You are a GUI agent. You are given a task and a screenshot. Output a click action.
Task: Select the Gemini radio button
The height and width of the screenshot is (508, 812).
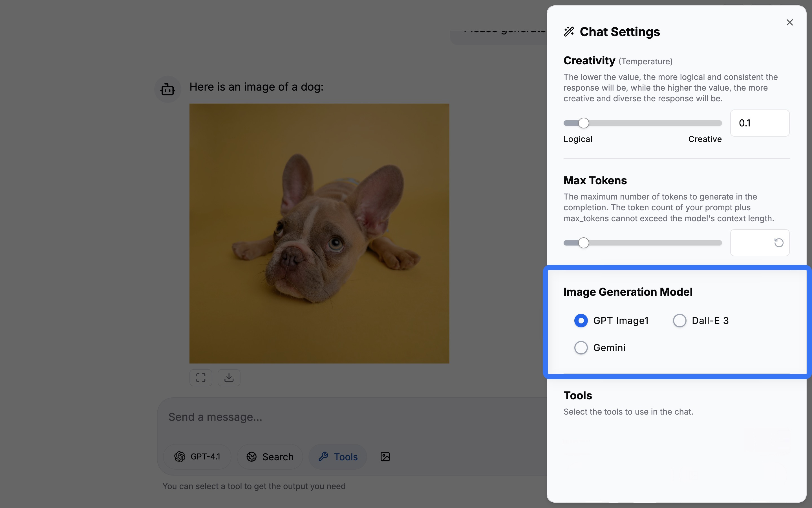[581, 348]
